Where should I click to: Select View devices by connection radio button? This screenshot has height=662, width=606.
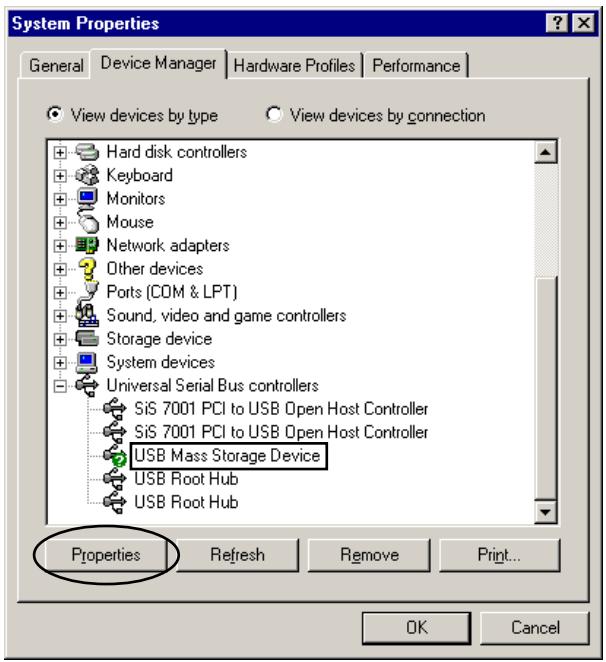274,114
